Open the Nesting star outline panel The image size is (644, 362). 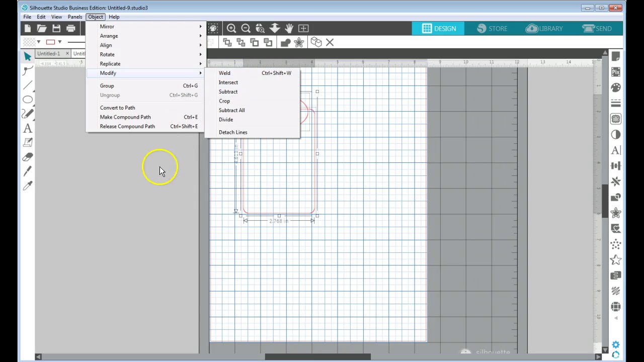point(616,260)
